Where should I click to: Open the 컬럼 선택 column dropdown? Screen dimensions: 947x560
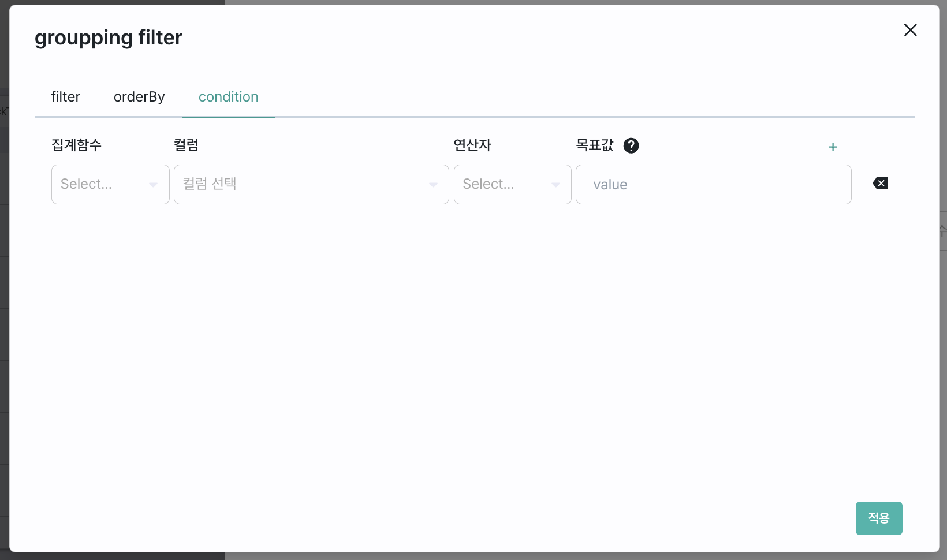point(311,185)
